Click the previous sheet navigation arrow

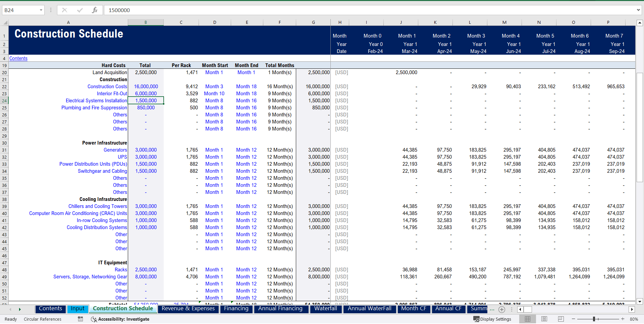10,309
